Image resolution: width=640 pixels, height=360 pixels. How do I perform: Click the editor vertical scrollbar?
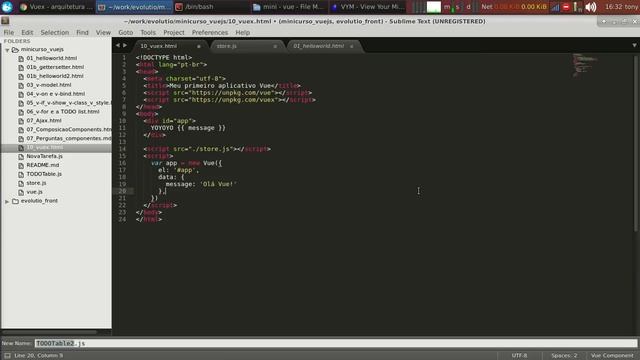coord(635,143)
